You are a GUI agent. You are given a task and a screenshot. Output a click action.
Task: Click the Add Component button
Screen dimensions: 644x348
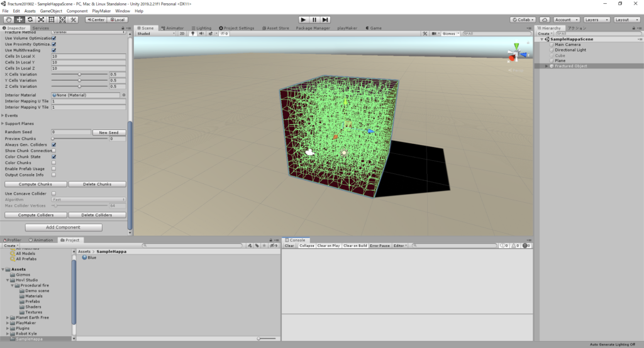click(64, 227)
